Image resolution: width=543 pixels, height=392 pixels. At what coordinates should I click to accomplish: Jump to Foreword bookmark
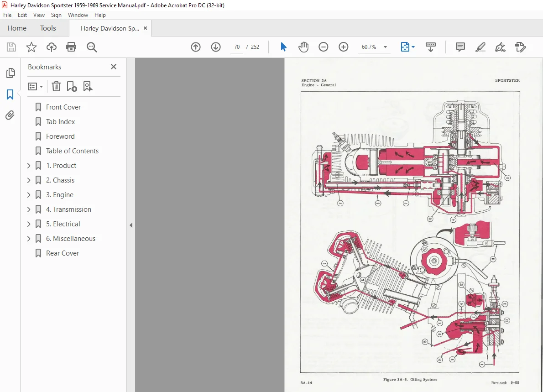60,136
